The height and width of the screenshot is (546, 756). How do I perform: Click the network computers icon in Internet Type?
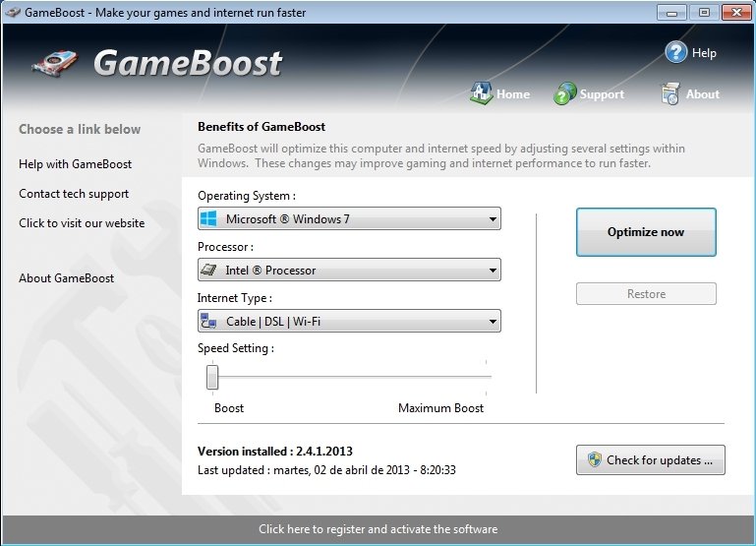pyautogui.click(x=208, y=321)
